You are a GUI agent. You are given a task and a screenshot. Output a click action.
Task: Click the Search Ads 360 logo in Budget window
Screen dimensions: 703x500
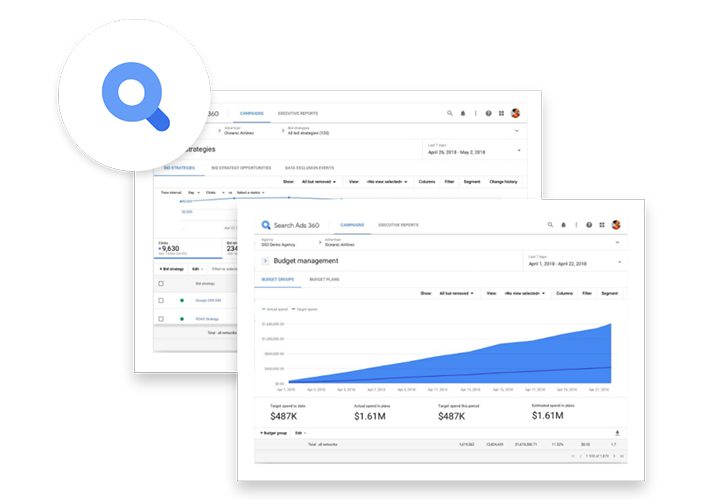pos(266,225)
